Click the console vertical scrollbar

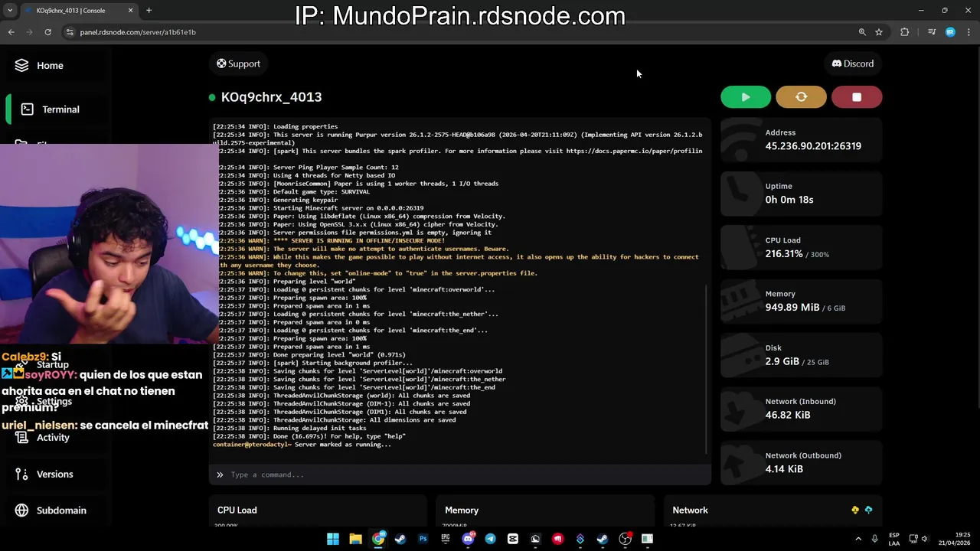click(706, 367)
